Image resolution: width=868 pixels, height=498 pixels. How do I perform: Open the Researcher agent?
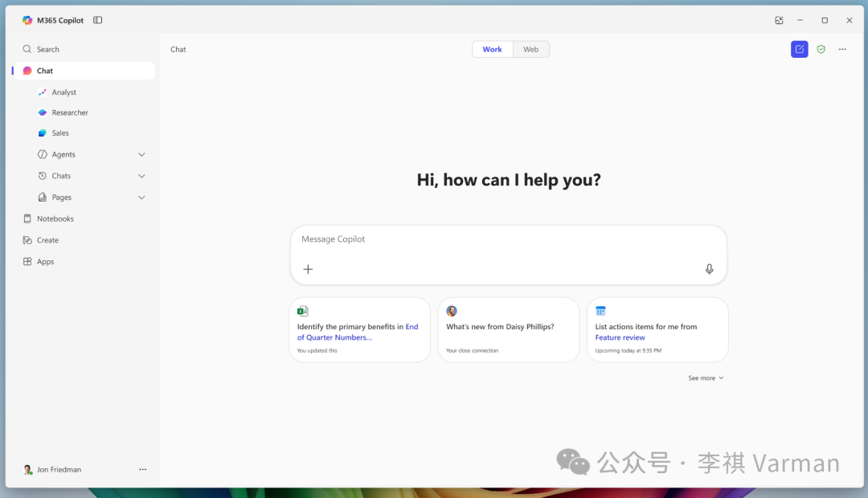coord(70,113)
